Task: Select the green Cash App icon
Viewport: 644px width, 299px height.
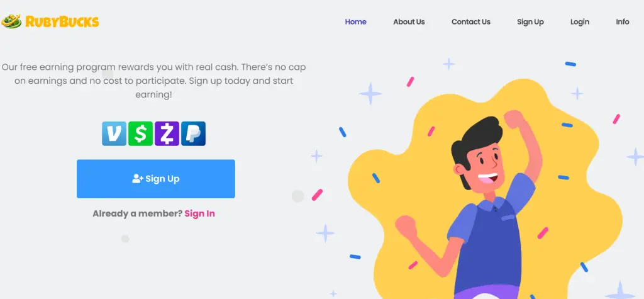Action: 140,133
